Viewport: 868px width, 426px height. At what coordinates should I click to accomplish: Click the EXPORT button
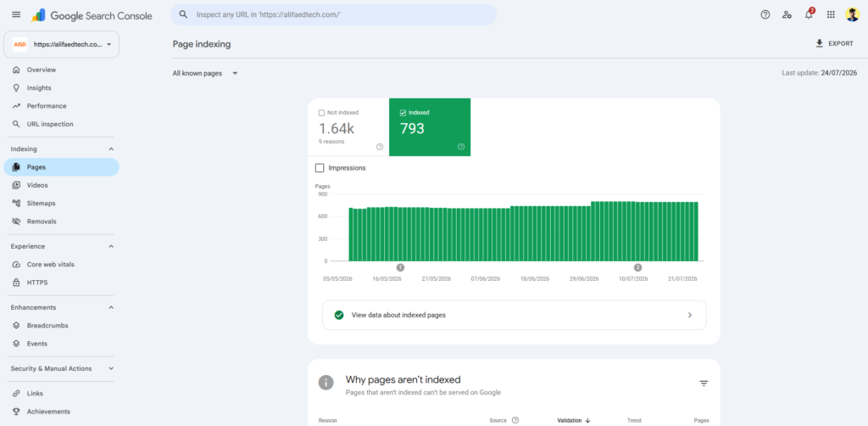pyautogui.click(x=834, y=43)
